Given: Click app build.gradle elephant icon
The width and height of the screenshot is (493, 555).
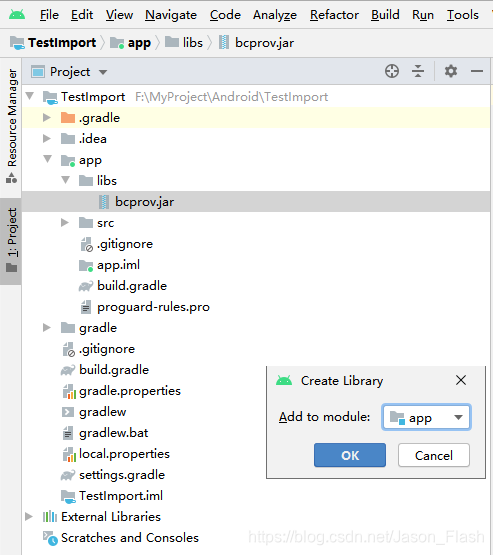Looking at the screenshot, I should [86, 286].
